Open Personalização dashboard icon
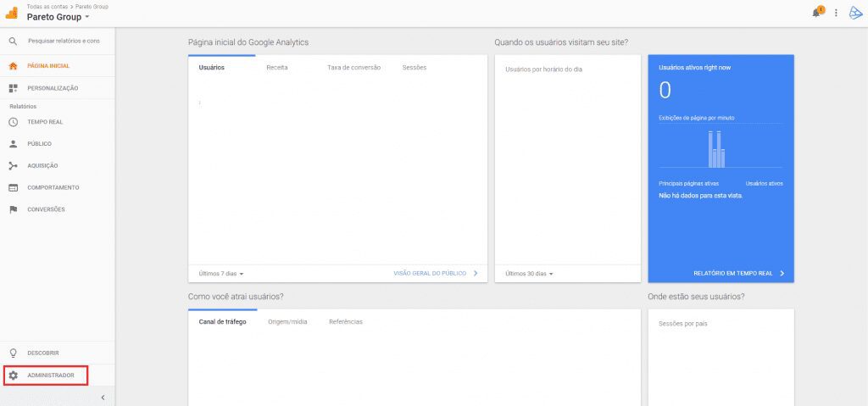 (x=13, y=88)
